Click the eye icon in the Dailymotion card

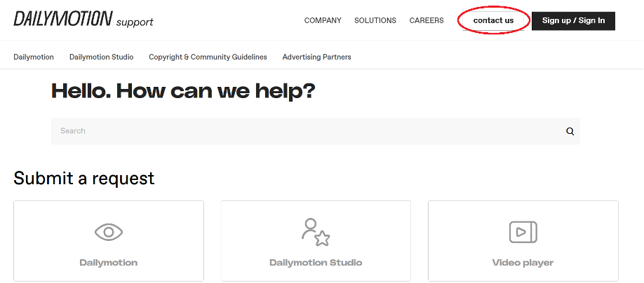pyautogui.click(x=109, y=233)
